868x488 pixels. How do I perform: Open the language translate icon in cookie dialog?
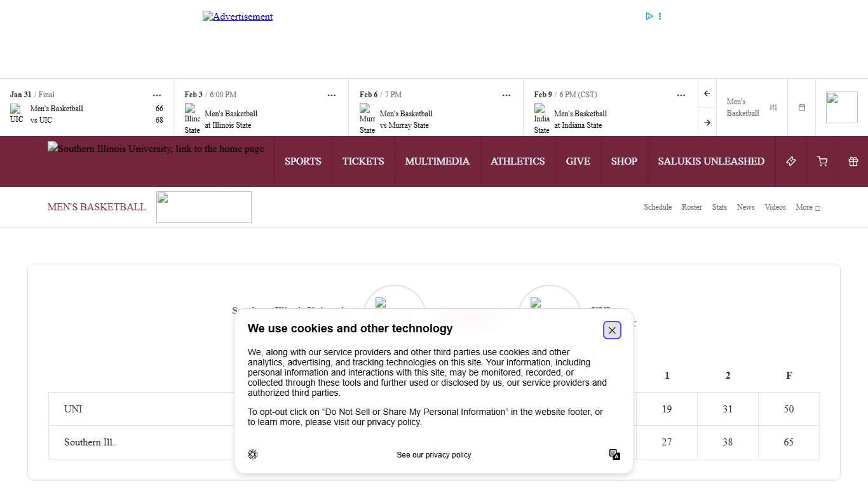(x=614, y=454)
